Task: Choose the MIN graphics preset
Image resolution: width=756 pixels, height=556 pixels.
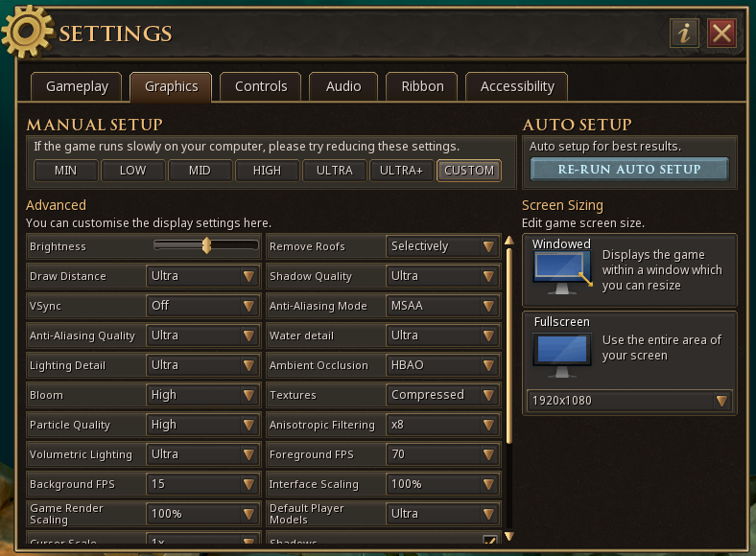Action: (x=65, y=171)
